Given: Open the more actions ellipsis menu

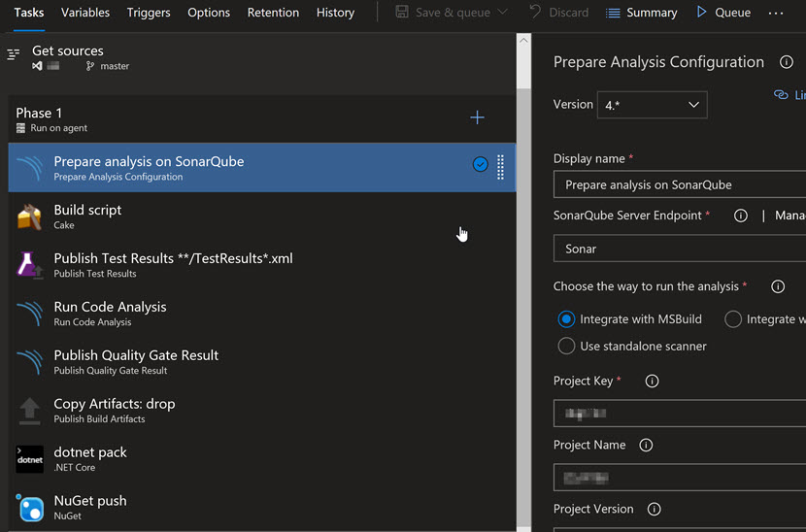Looking at the screenshot, I should pyautogui.click(x=776, y=13).
